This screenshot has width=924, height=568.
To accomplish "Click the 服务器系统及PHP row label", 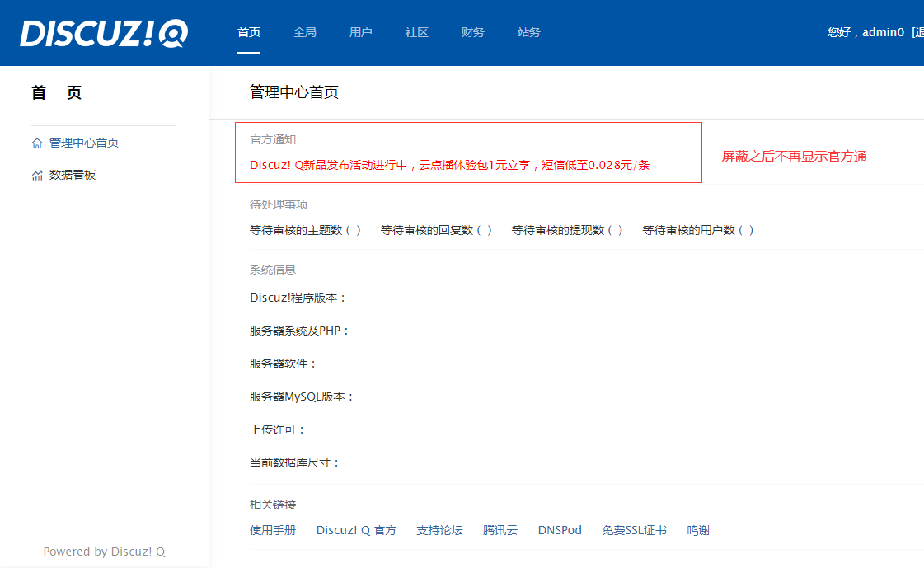I will click(299, 331).
